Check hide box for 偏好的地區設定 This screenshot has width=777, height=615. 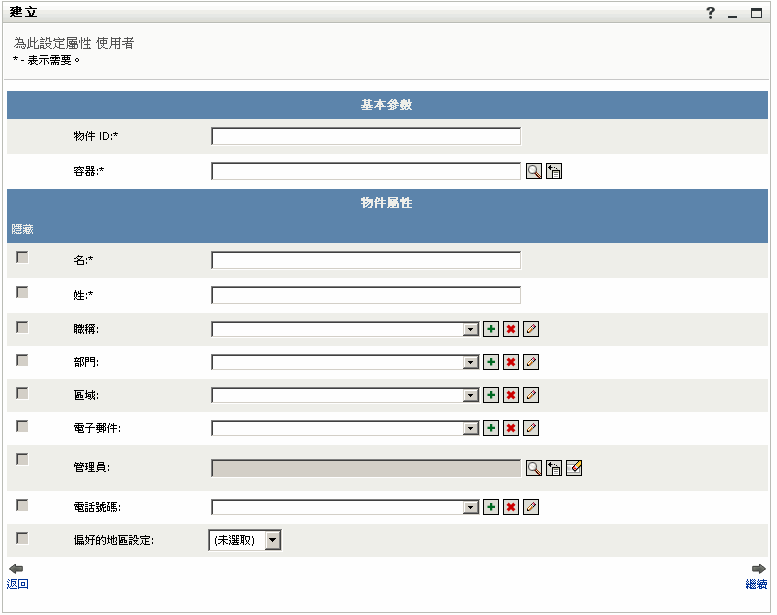22,538
